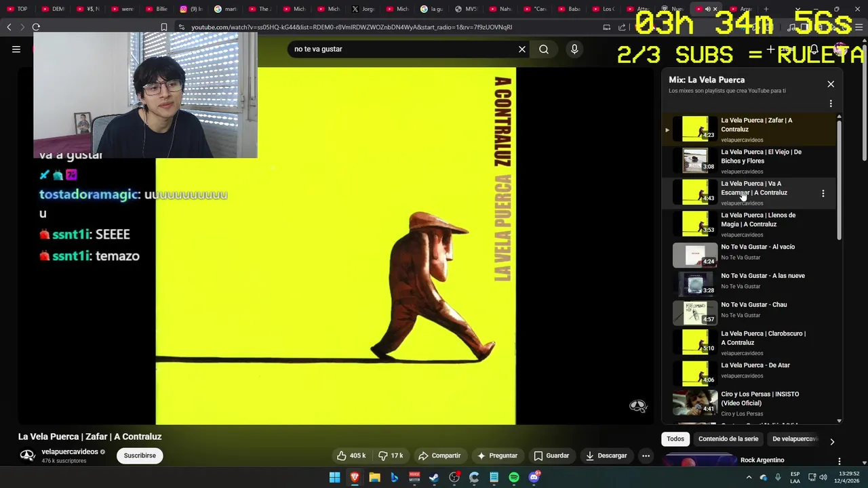The height and width of the screenshot is (488, 868).
Task: Open the YouTube hamburger guide menu
Action: point(16,49)
